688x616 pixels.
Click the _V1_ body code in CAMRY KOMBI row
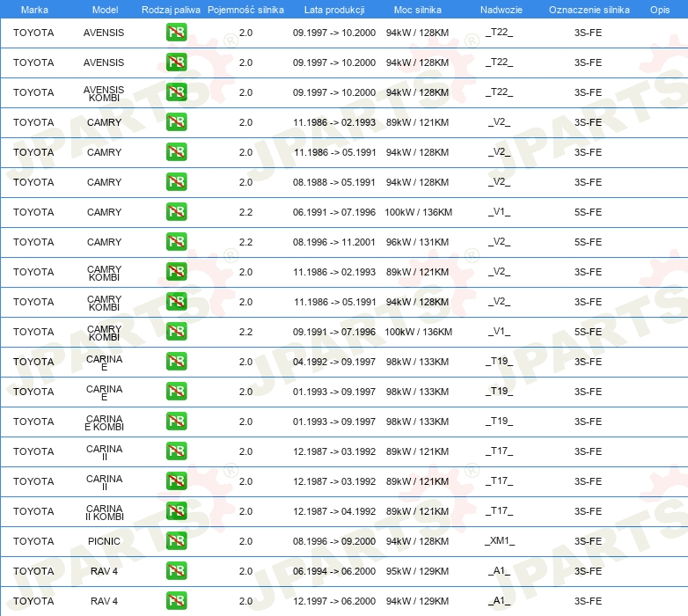[500, 332]
